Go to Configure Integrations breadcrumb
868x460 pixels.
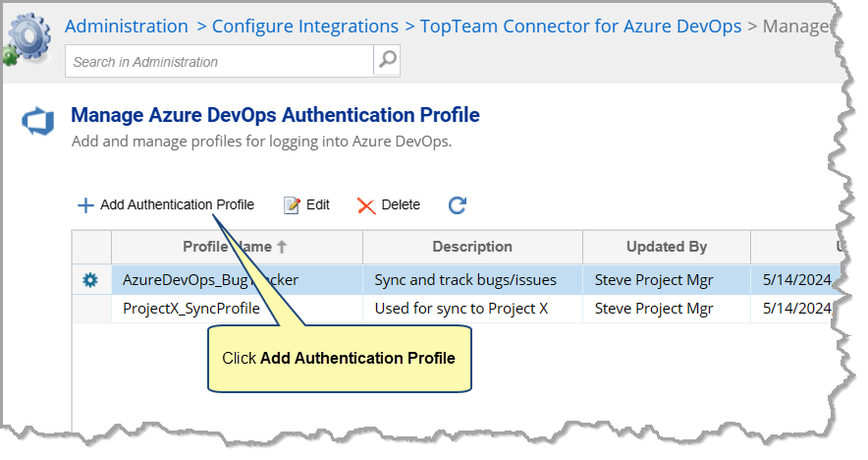point(305,27)
